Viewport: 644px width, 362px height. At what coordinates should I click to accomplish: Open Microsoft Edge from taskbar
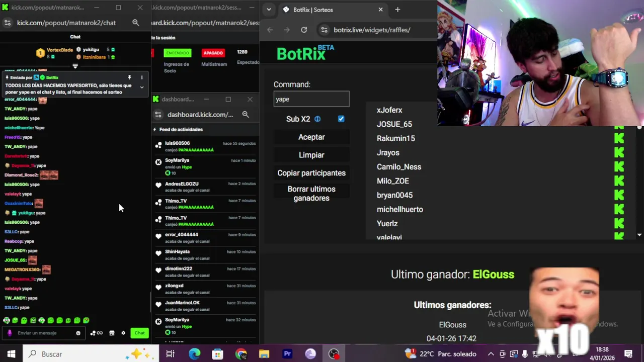194,354
